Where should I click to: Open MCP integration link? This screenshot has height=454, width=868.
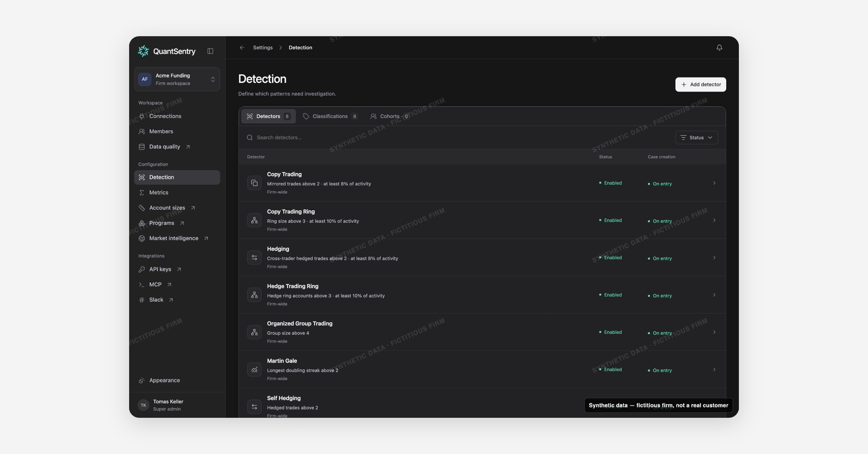pos(177,285)
